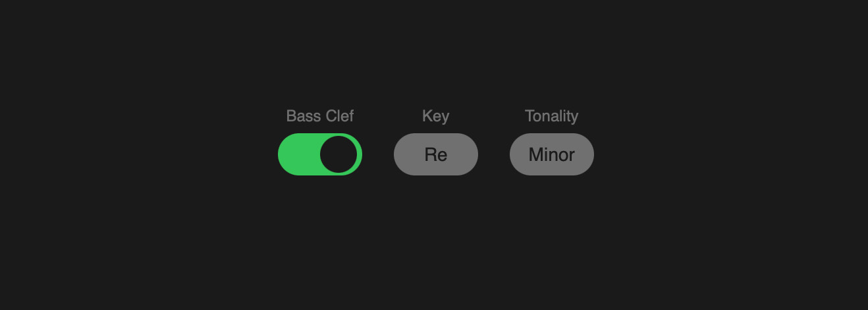Screen dimensions: 868x310
Task: Turn off the green Bass Clef toggle
Action: click(320, 154)
